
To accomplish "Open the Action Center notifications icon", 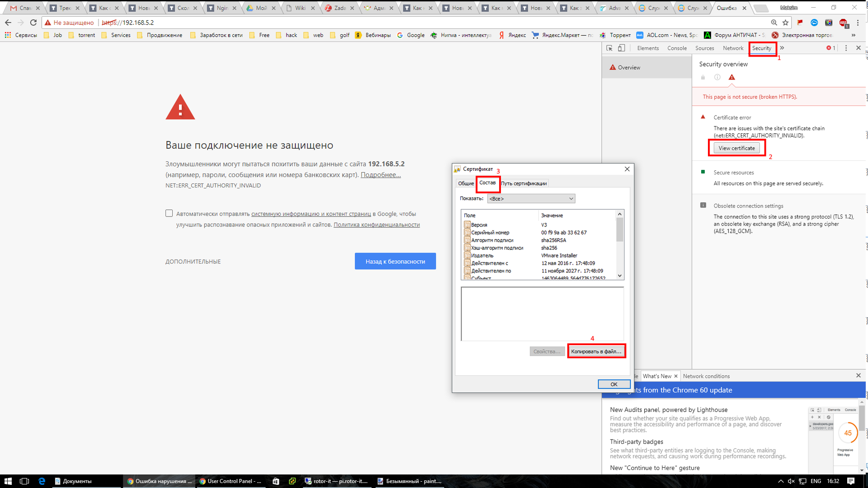I will point(851,481).
